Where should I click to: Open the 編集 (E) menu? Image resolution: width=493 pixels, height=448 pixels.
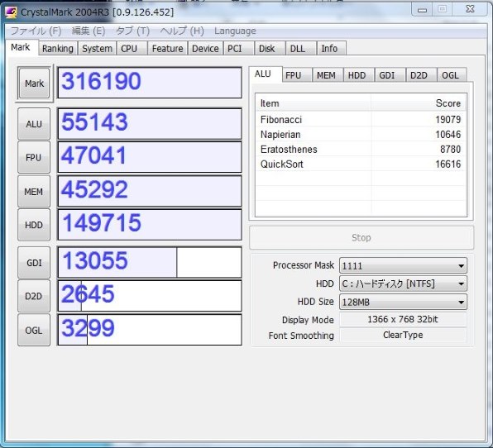coord(89,31)
